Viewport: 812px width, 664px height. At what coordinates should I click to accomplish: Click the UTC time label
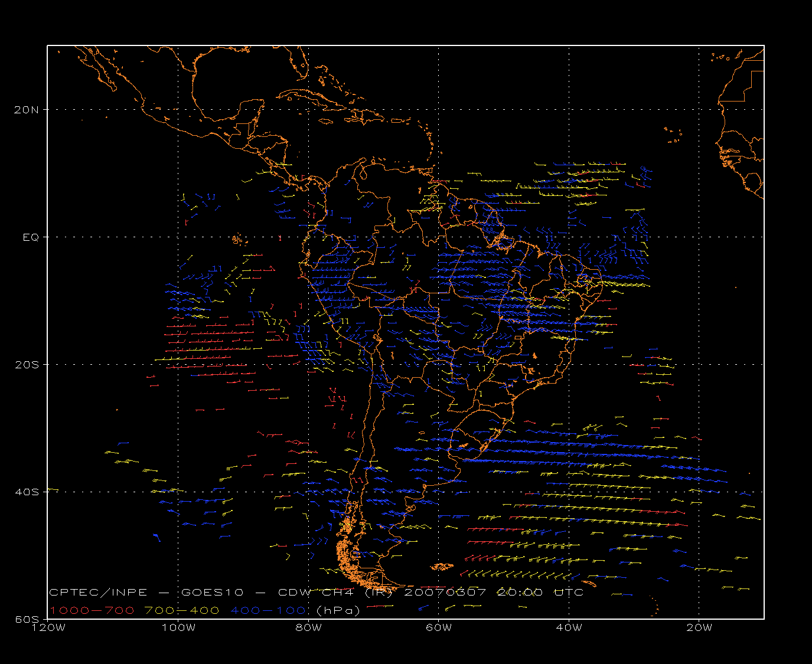tap(570, 593)
